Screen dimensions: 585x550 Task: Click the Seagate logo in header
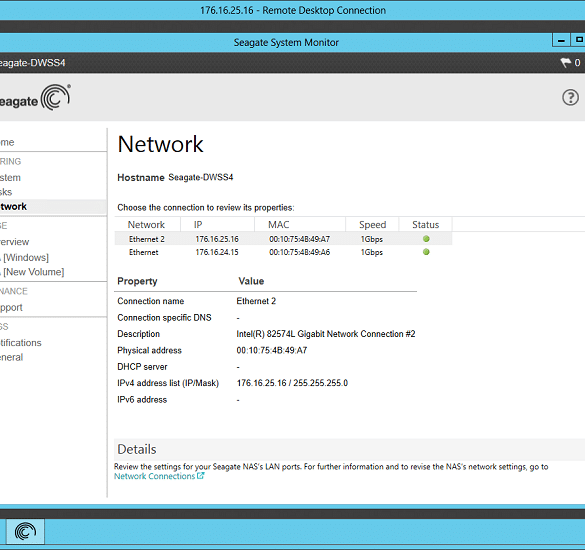coord(35,97)
